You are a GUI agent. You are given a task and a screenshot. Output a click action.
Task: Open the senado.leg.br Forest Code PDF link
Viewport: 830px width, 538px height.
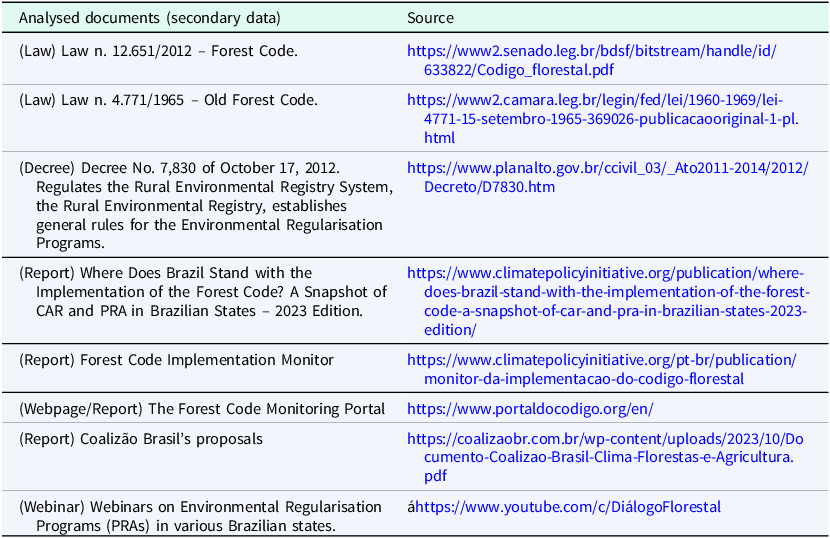(592, 60)
